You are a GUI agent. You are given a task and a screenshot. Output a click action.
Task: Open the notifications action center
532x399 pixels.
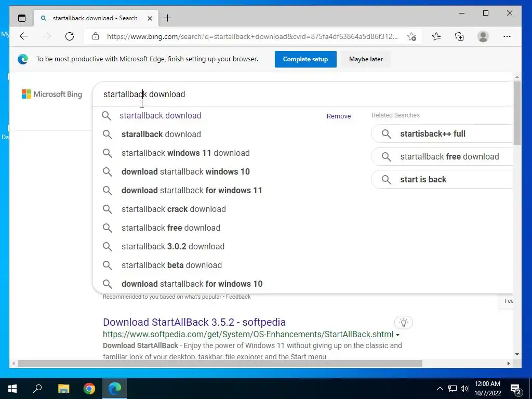point(516,389)
